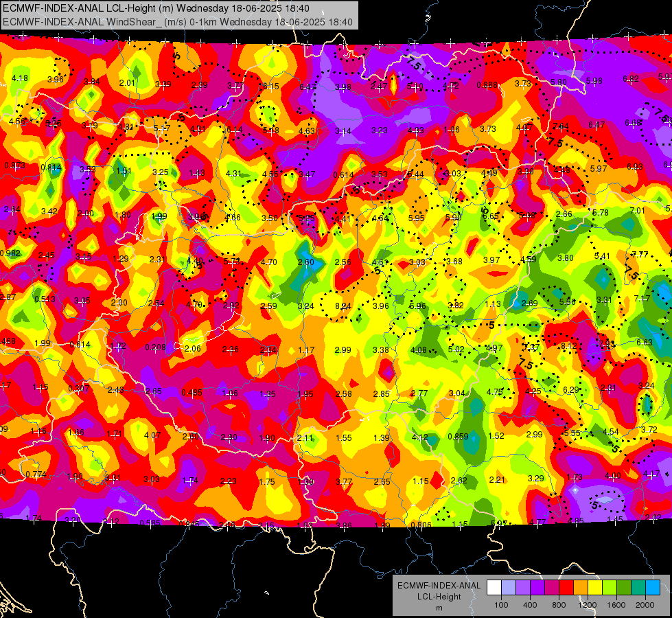
Task: Click the wind shear value 7.17
Action: tap(642, 298)
